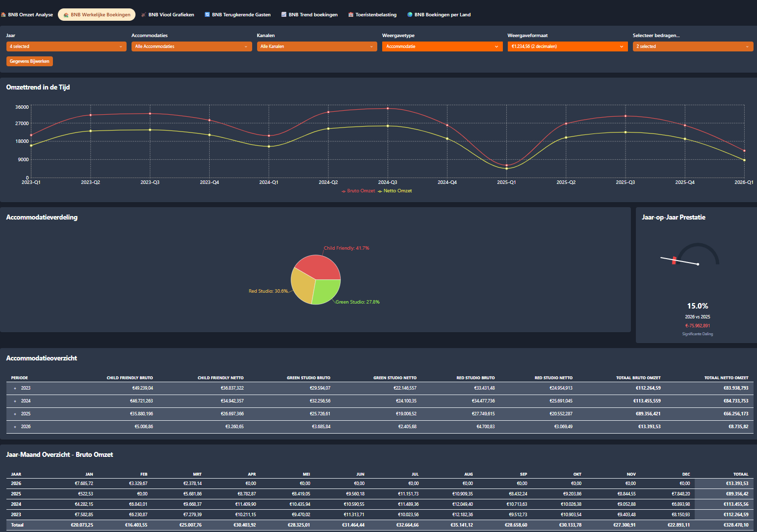Expand the 2023 row in Accommodatieoverzicht

click(x=15, y=388)
